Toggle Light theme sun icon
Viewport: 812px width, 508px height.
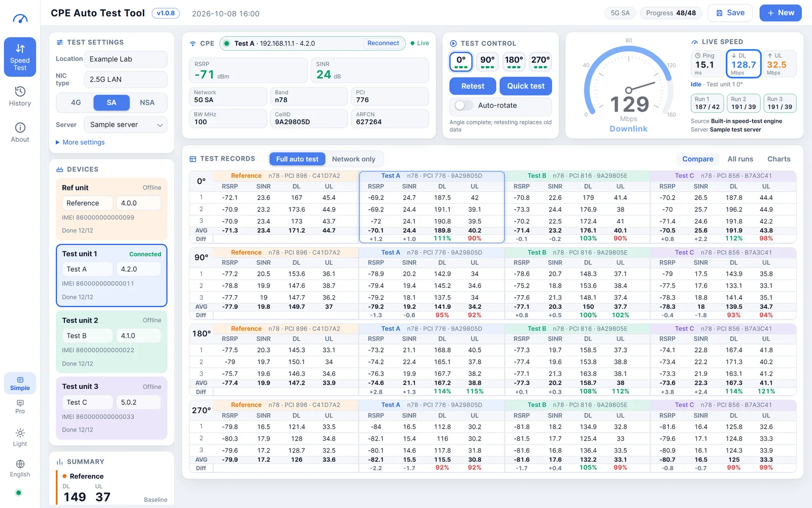click(20, 437)
